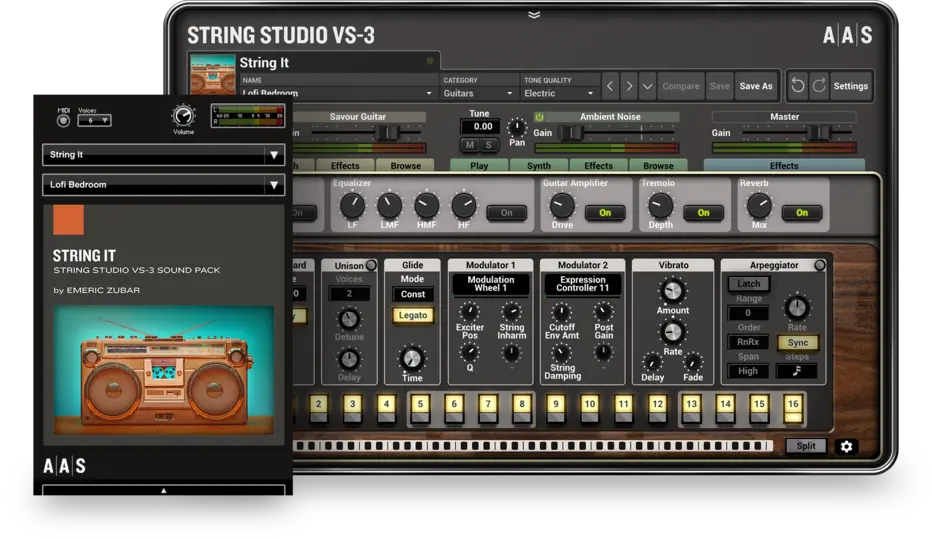The height and width of the screenshot is (539, 932).
Task: Switch to the Ambient Noise Synth tab
Action: tap(539, 166)
